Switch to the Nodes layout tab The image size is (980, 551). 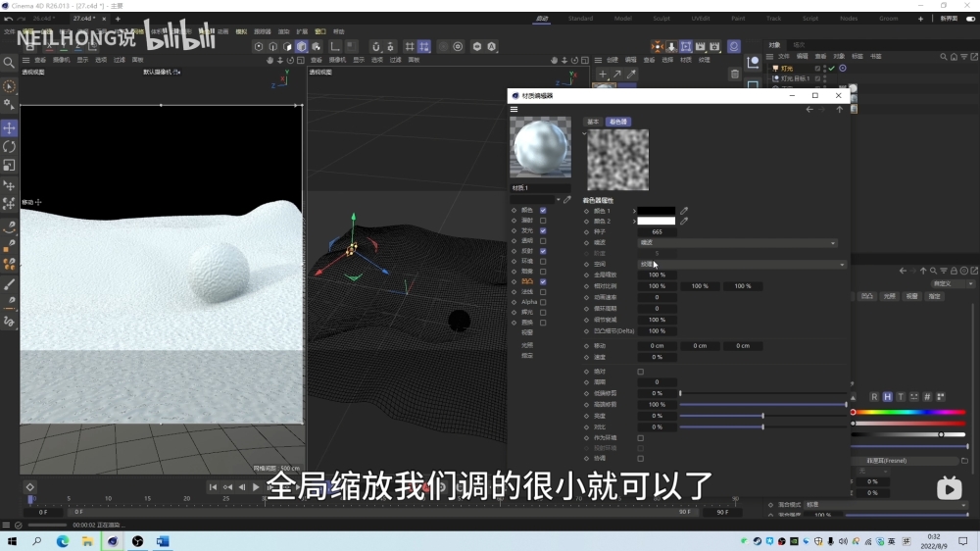coord(849,19)
